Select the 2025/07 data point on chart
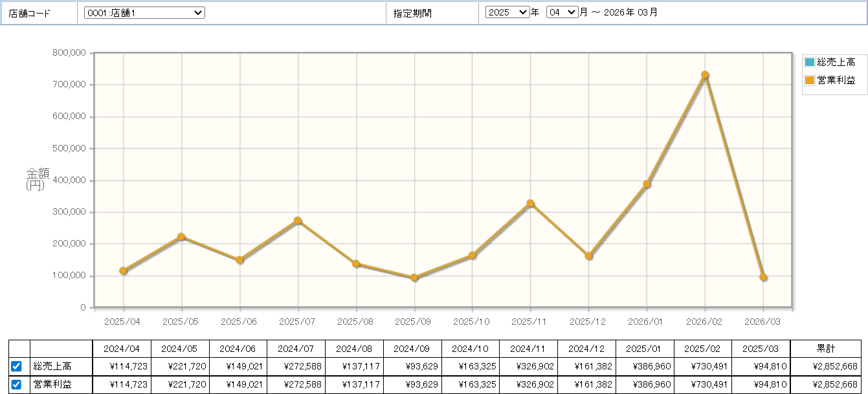 click(x=298, y=221)
